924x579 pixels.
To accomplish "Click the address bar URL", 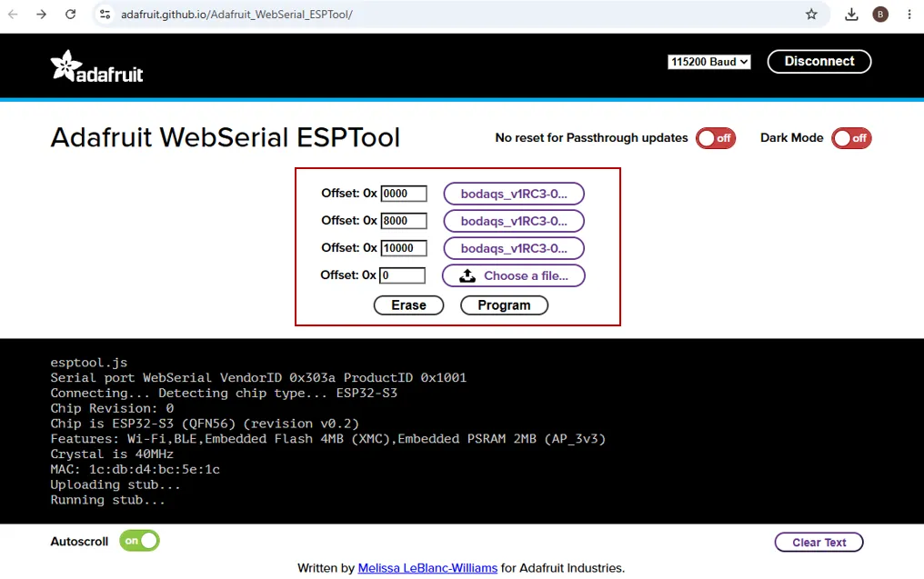I will [236, 15].
